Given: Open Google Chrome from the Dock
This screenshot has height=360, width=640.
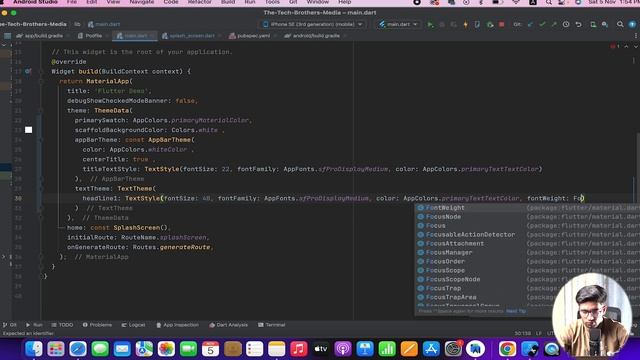Looking at the screenshot, I should (x=507, y=349).
